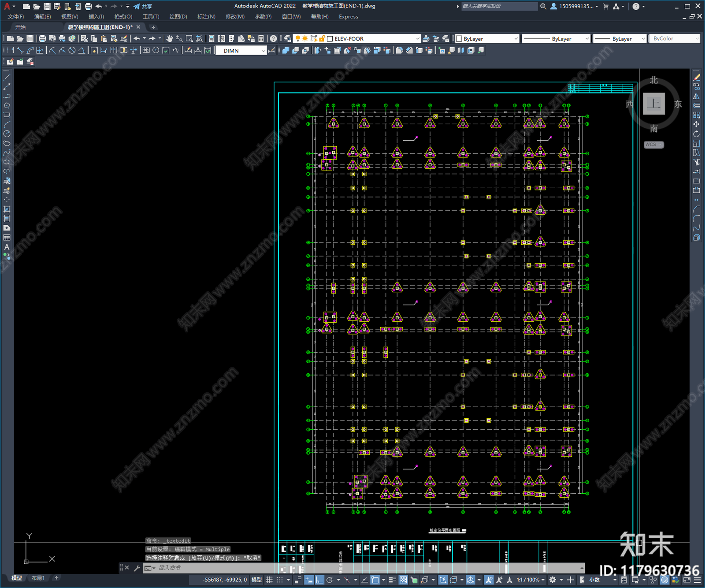Click the new drawing tab plus button
Image resolution: width=705 pixels, height=588 pixels.
[x=153, y=27]
